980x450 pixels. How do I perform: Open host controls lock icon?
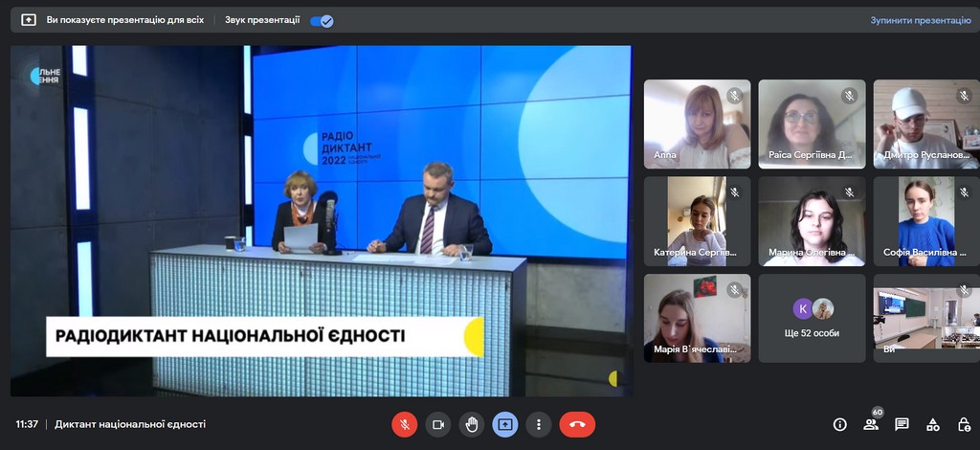point(964,424)
